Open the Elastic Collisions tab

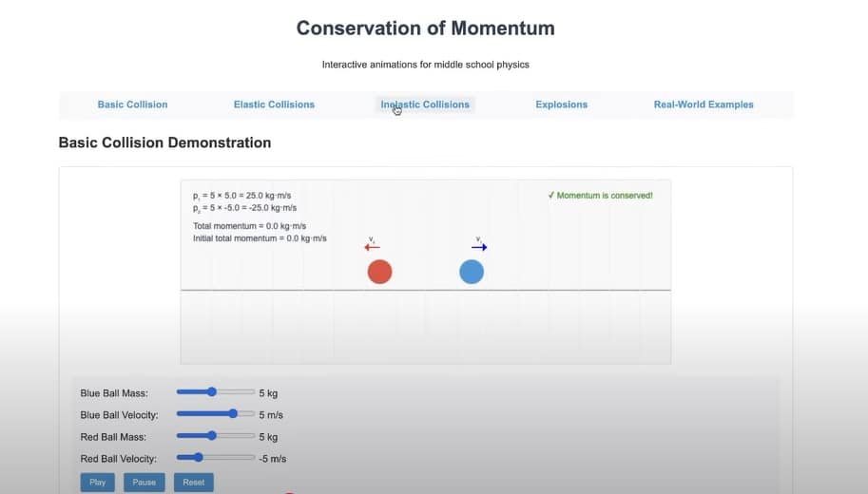point(274,104)
